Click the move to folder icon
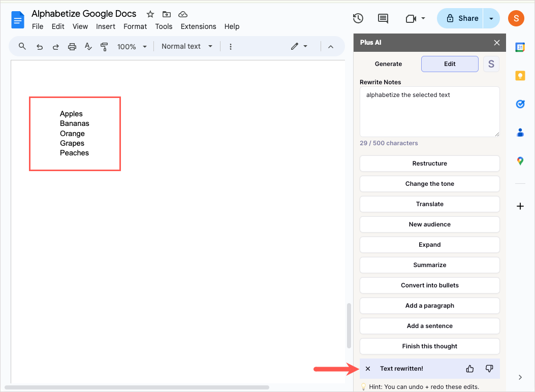 tap(167, 14)
